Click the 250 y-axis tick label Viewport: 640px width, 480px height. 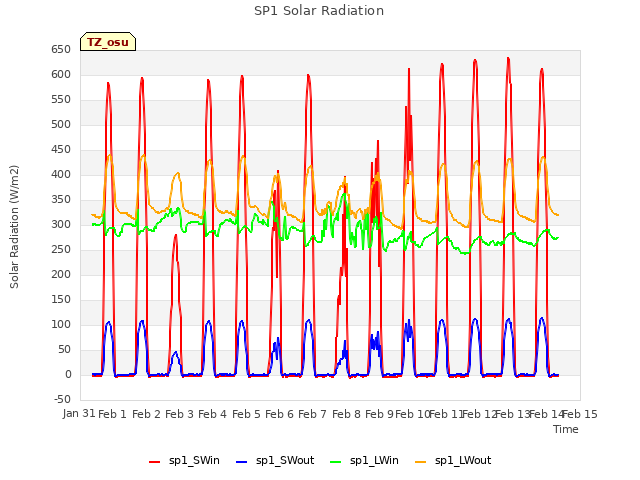click(x=61, y=249)
